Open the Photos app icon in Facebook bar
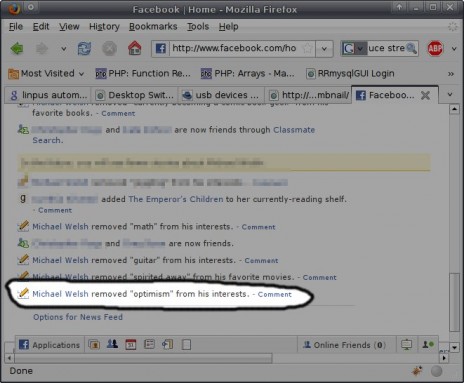 (x=94, y=344)
